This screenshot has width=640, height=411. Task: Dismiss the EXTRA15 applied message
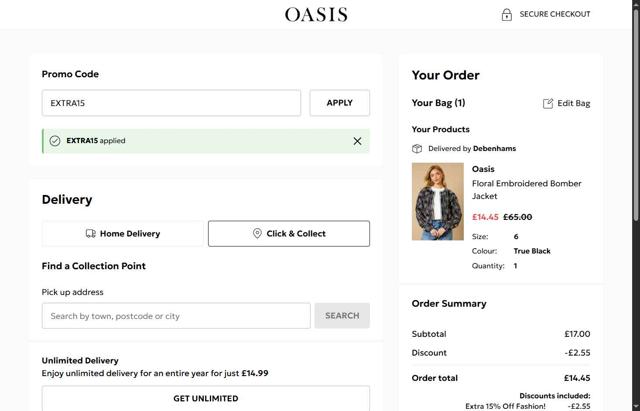pyautogui.click(x=357, y=141)
